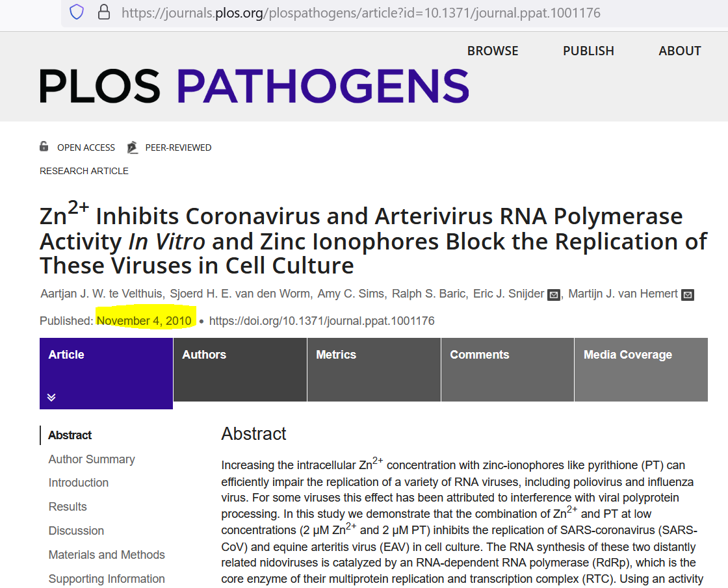This screenshot has height=588, width=728.
Task: Click envelope icon next to Martijn J. van Hemert
Action: click(x=688, y=295)
